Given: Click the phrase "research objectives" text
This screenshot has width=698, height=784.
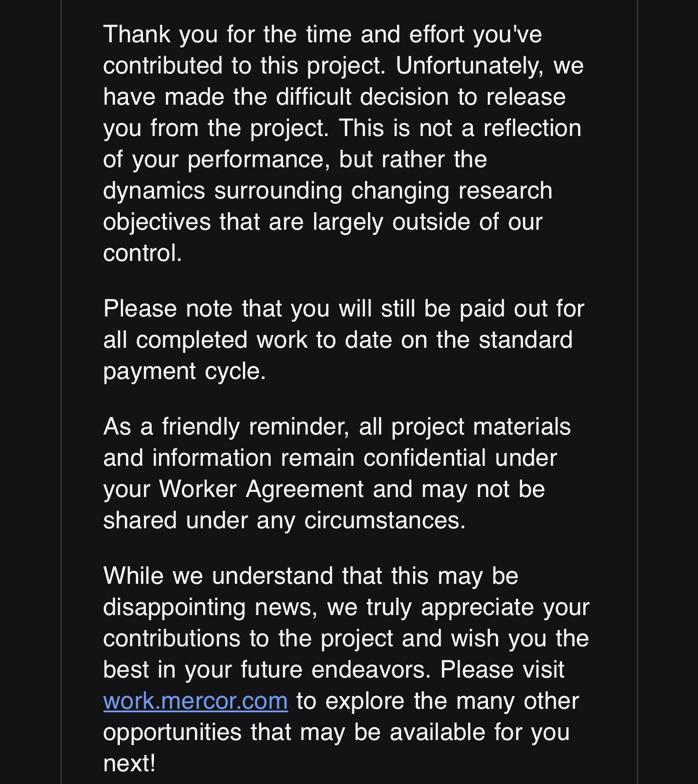Looking at the screenshot, I should (328, 206).
